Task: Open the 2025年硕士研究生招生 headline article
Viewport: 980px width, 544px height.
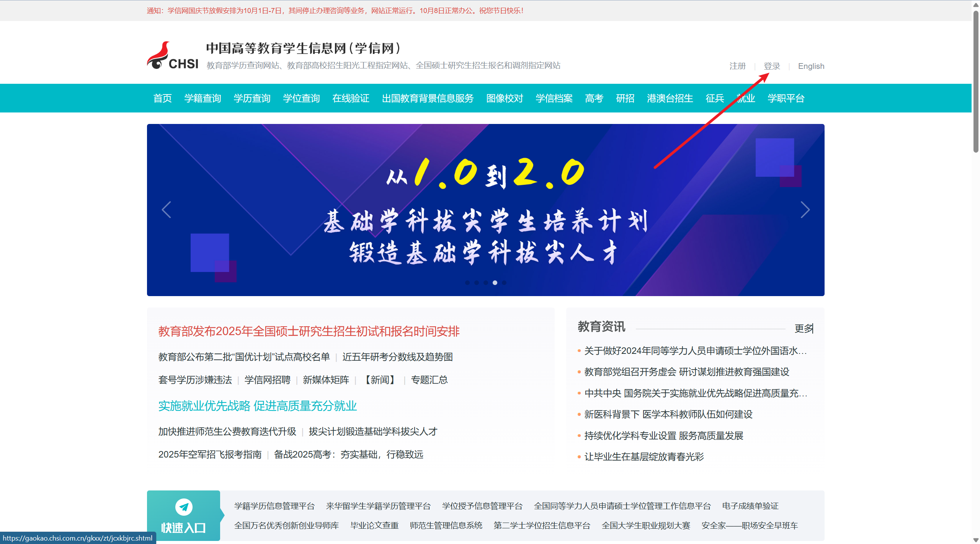Action: point(309,331)
